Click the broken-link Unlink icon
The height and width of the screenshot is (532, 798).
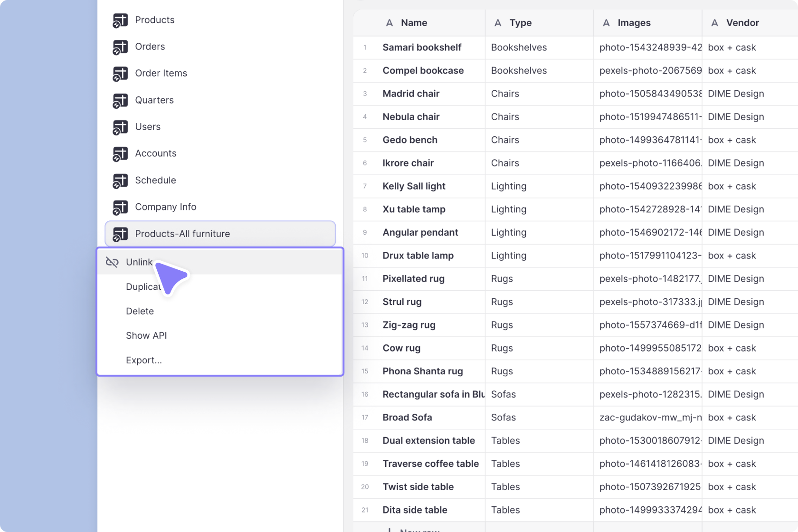click(112, 262)
